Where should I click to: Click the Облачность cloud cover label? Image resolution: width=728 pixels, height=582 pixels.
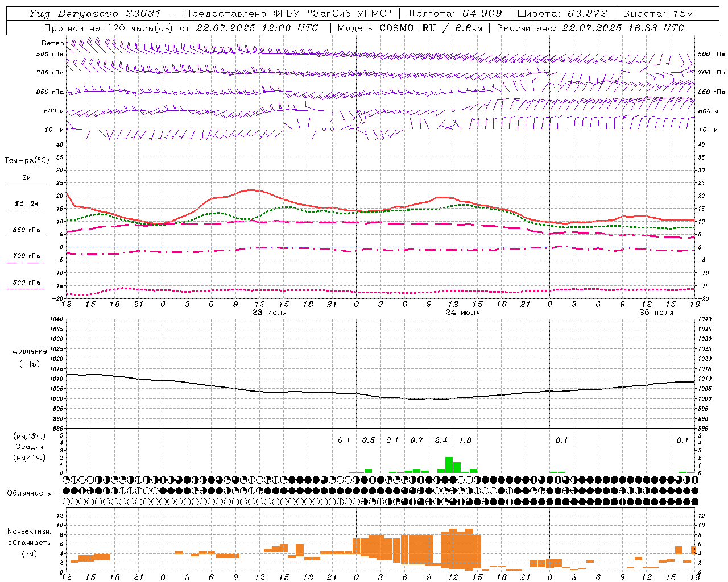pyautogui.click(x=29, y=493)
